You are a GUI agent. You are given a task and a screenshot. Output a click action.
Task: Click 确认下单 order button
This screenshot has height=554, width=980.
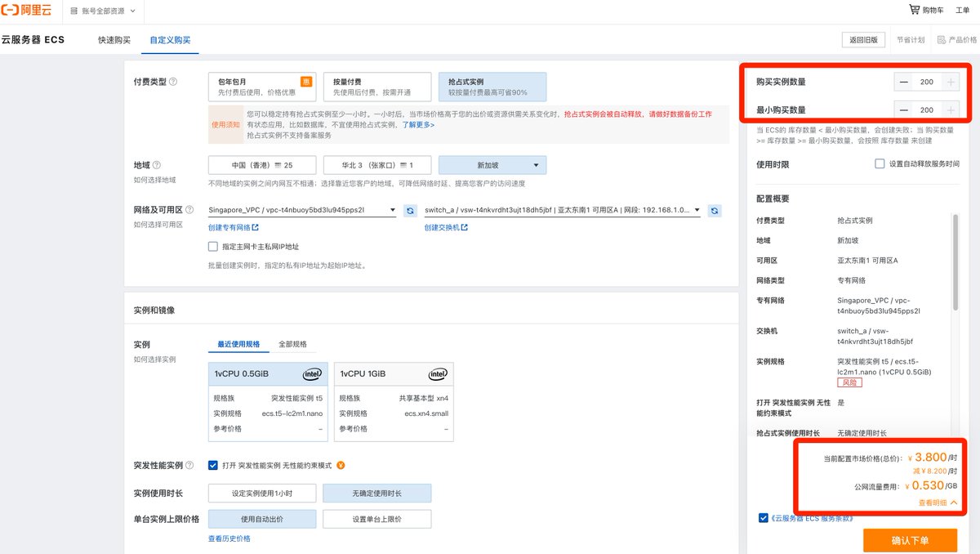[911, 540]
